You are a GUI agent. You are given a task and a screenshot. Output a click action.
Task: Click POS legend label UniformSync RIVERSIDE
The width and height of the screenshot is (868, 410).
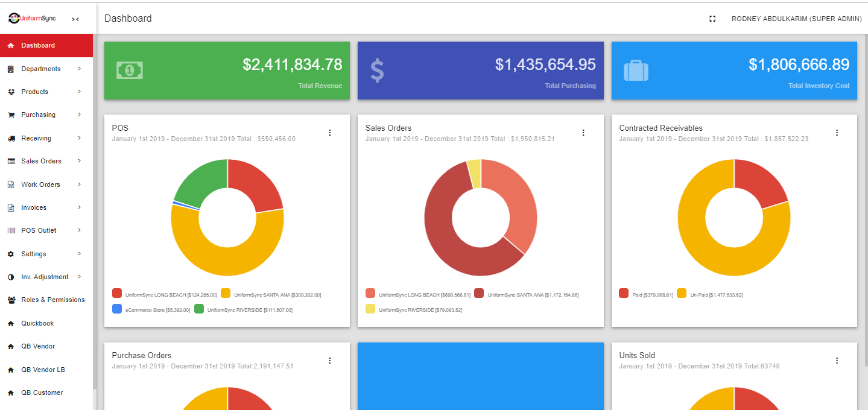(x=250, y=311)
